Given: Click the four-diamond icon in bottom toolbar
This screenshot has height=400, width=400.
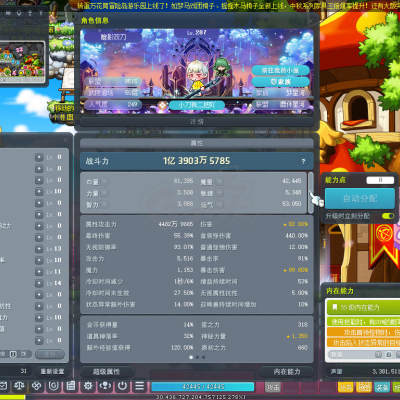Looking at the screenshot, I should tap(36, 386).
